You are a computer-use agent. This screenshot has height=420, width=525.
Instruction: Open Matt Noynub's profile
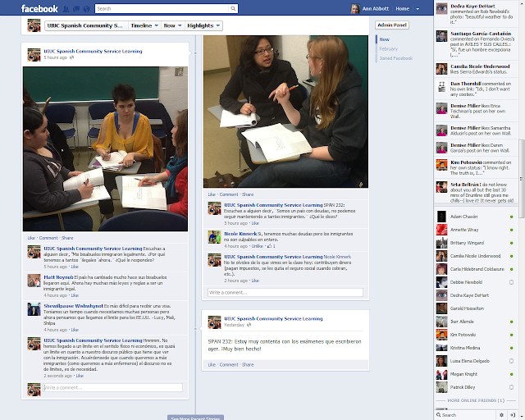tap(58, 277)
